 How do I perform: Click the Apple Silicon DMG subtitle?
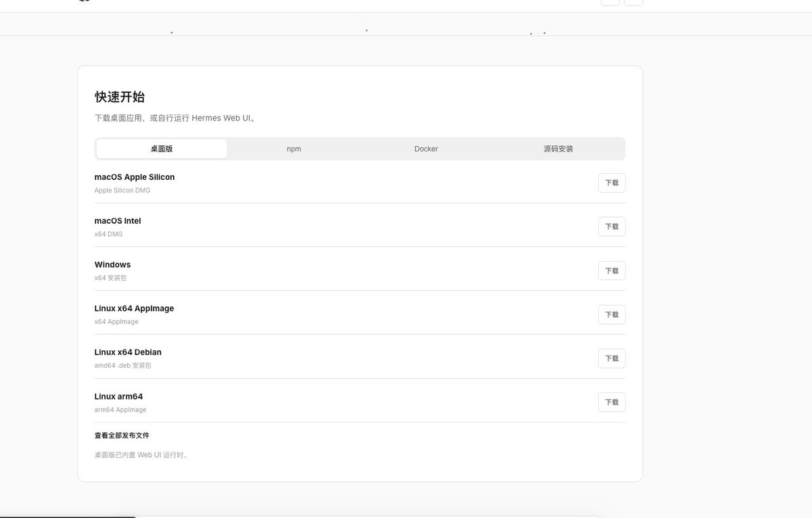pyautogui.click(x=122, y=191)
